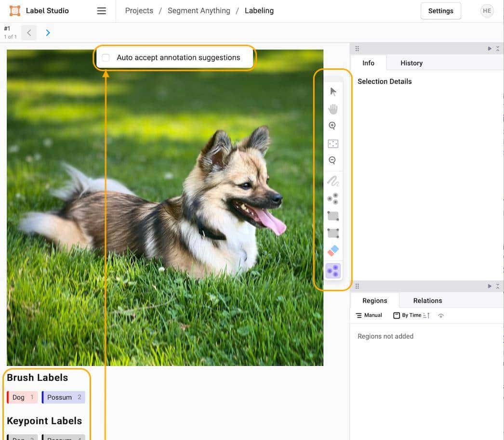
Task: Collapse the Info panel using top-right chevrons
Action: coord(498,49)
